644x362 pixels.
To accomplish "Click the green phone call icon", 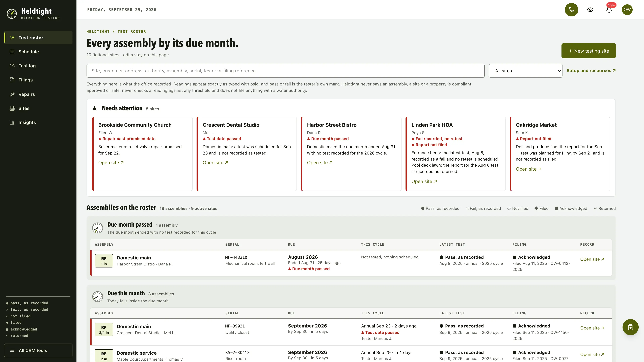I will (571, 10).
